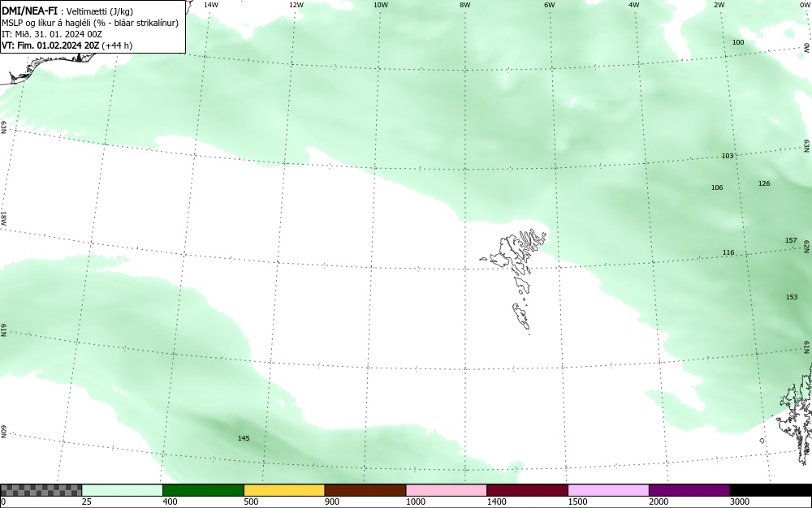The width and height of the screenshot is (812, 508).
Task: Click the IT: Mið. 31. 01. 2024 00Z line
Action: click(52, 34)
